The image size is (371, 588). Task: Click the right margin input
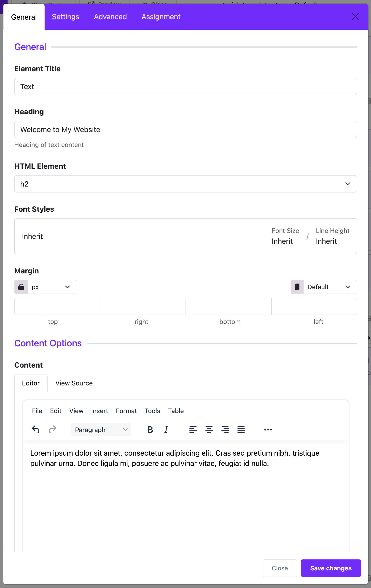(x=143, y=306)
